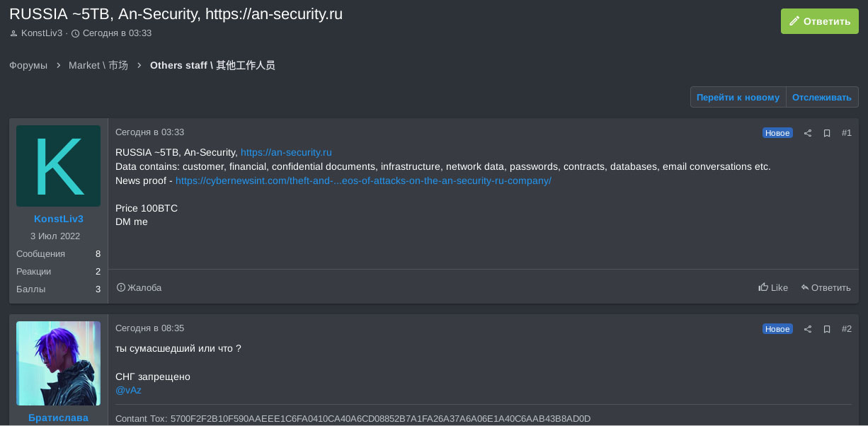868x426 pixels.
Task: Click thread start time Сегодня в 03:33 in header
Action: click(117, 33)
